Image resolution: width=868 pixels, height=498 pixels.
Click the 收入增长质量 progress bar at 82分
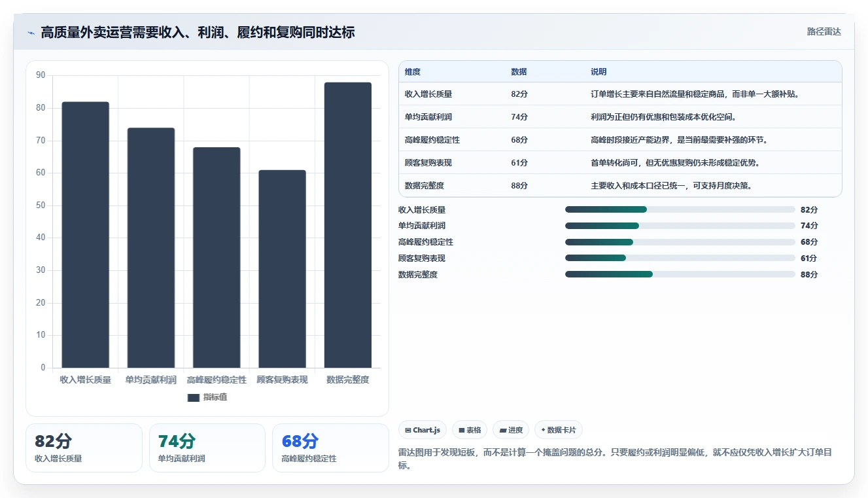(x=680, y=209)
